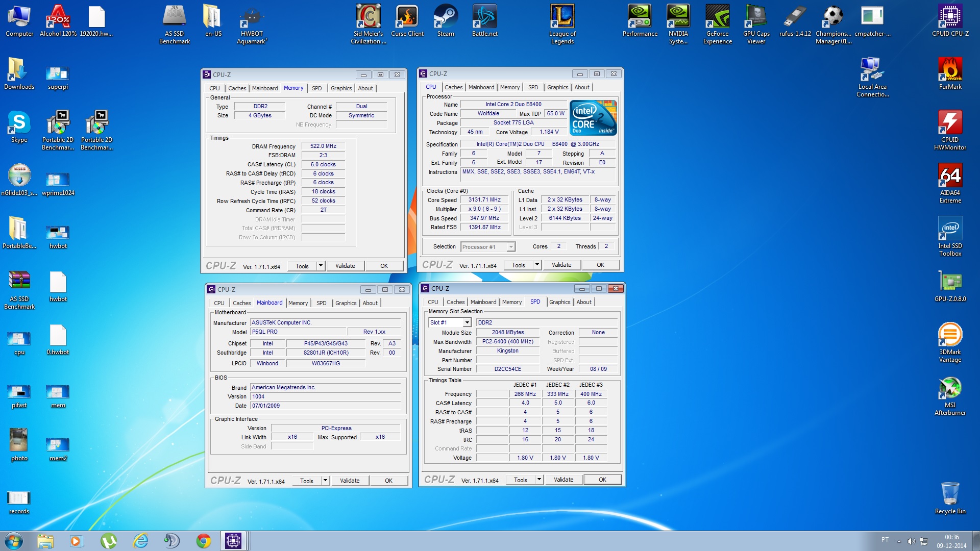Expand Tools arrow in CPU tab window

pos(537,265)
